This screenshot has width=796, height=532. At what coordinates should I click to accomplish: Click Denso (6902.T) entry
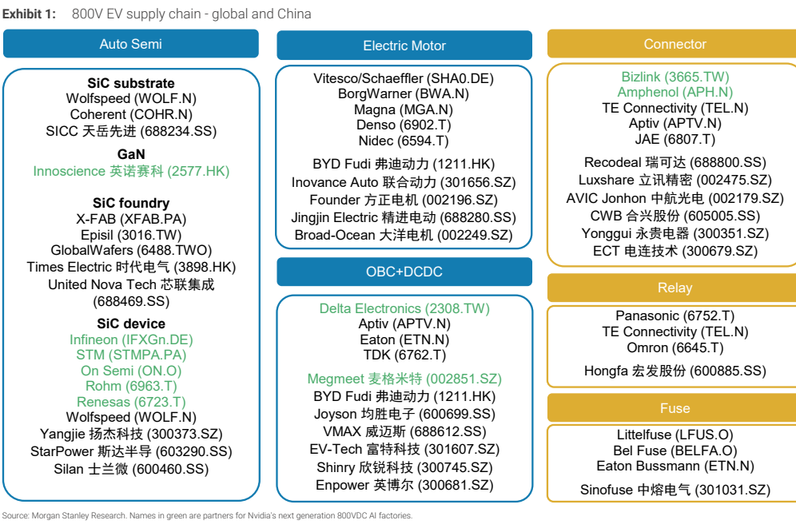404,125
